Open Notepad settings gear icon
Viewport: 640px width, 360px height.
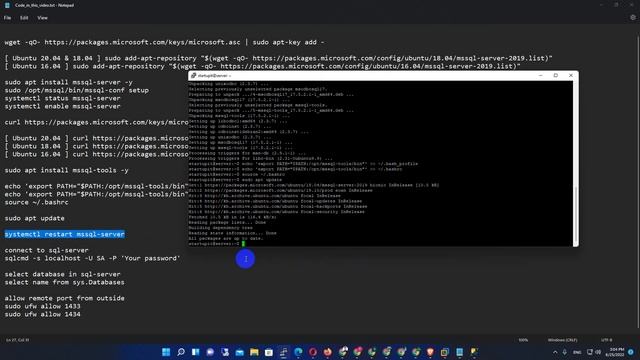(x=633, y=18)
